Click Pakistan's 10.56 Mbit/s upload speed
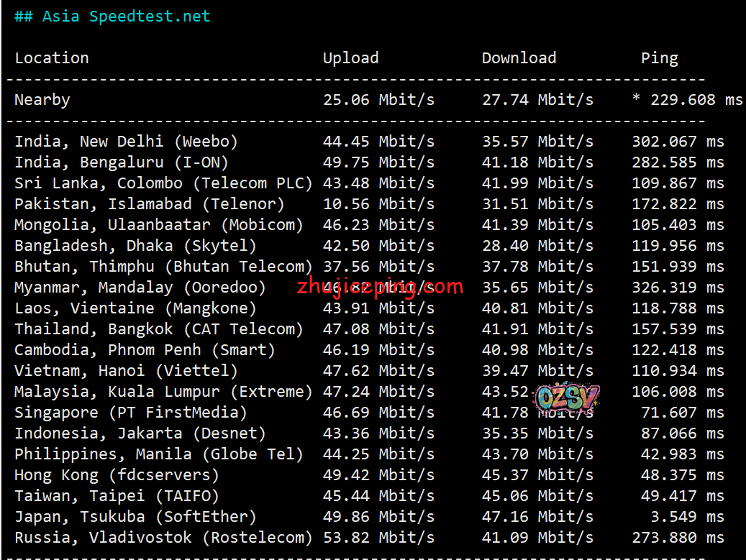746x560 pixels. click(x=378, y=204)
